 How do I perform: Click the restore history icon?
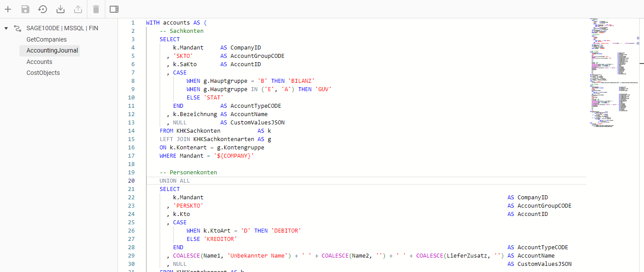coord(43,9)
